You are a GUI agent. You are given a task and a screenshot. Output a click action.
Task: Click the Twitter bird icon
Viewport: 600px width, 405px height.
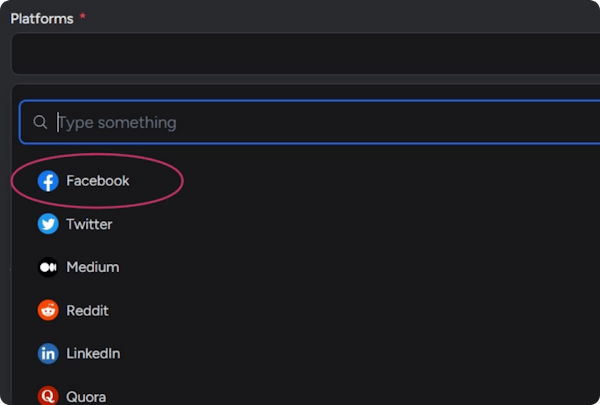(48, 224)
